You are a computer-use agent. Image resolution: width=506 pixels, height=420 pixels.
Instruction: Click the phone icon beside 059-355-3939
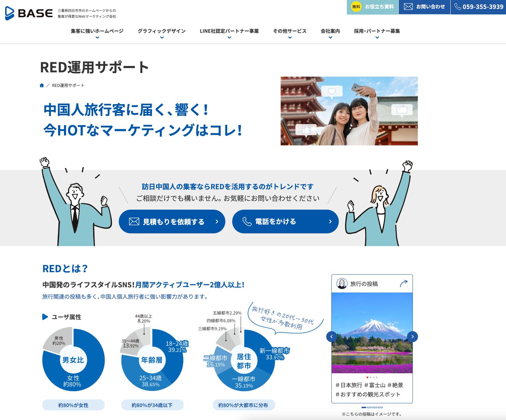pyautogui.click(x=458, y=7)
